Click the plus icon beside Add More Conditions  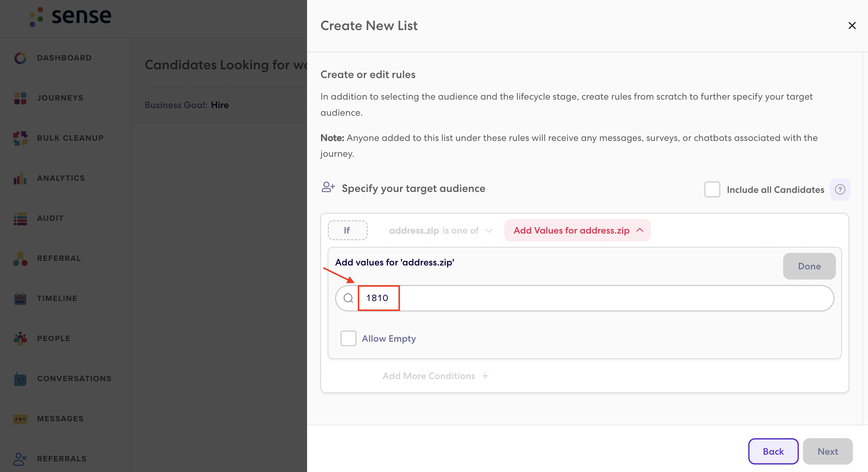(x=485, y=376)
